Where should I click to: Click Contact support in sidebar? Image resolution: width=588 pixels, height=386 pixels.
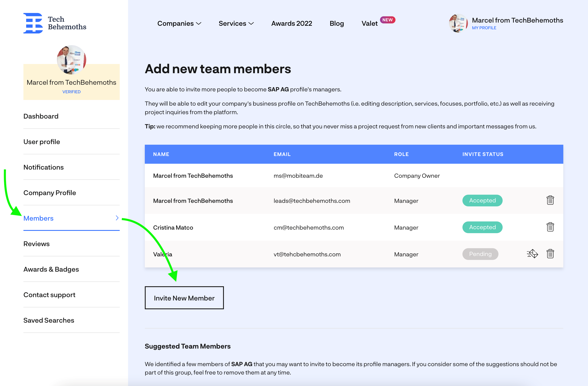pos(49,295)
